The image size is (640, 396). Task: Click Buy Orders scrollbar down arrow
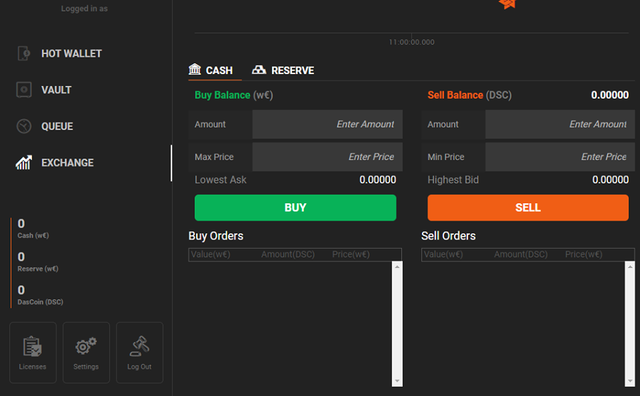tap(397, 381)
